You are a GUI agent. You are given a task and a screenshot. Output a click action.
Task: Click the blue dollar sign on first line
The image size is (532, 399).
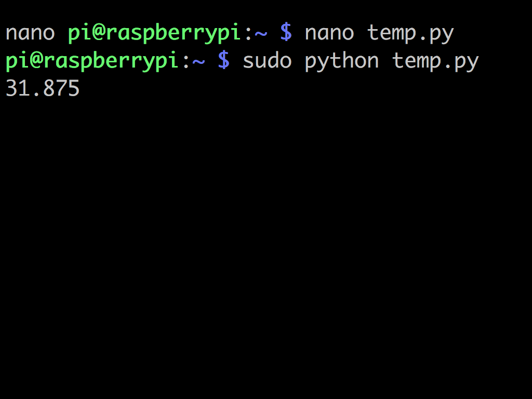286,33
